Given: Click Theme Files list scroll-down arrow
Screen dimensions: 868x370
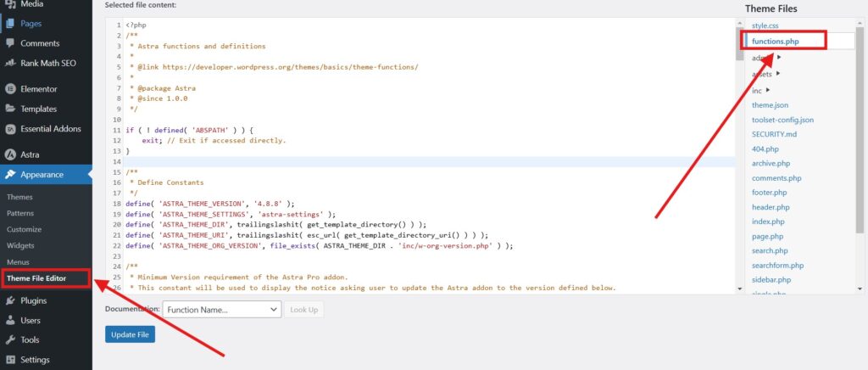Looking at the screenshot, I should point(860,289).
